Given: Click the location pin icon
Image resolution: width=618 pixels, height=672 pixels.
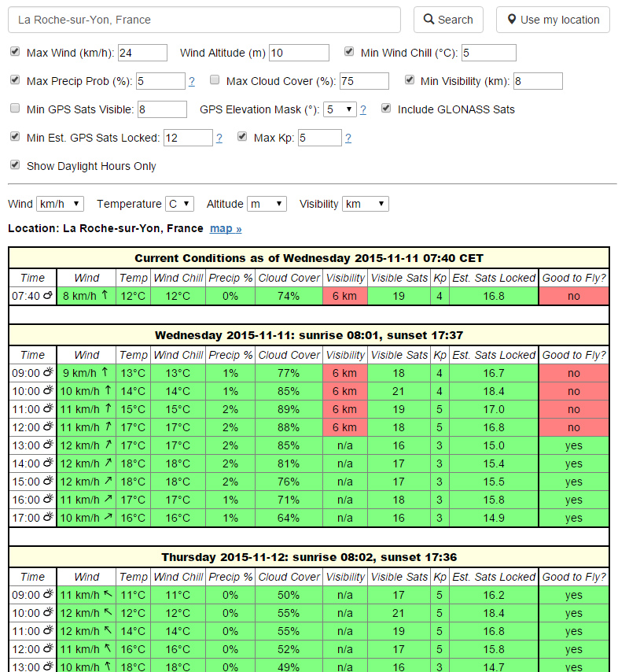Looking at the screenshot, I should [x=511, y=20].
